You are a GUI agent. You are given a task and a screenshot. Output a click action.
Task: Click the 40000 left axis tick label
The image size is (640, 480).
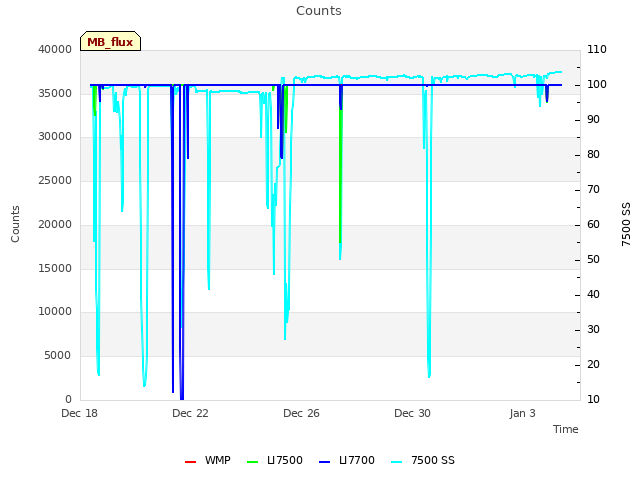pos(55,49)
